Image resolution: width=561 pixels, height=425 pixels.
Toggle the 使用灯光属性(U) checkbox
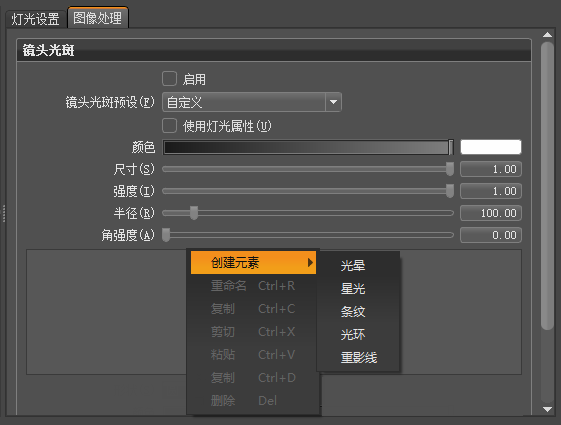click(169, 126)
